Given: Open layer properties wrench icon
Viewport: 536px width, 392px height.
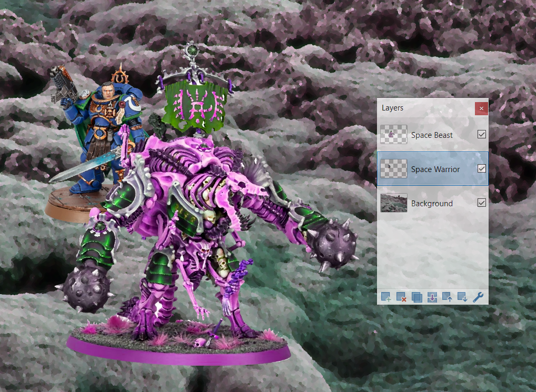Looking at the screenshot, I should pos(478,297).
